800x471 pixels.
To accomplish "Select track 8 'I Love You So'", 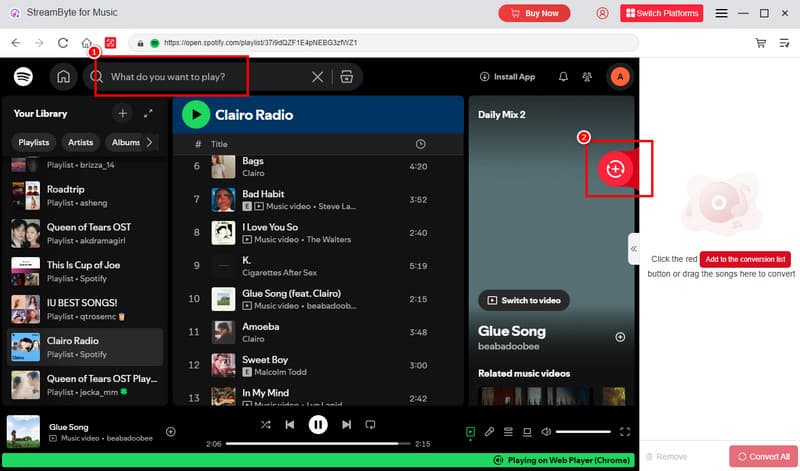I will tap(318, 233).
